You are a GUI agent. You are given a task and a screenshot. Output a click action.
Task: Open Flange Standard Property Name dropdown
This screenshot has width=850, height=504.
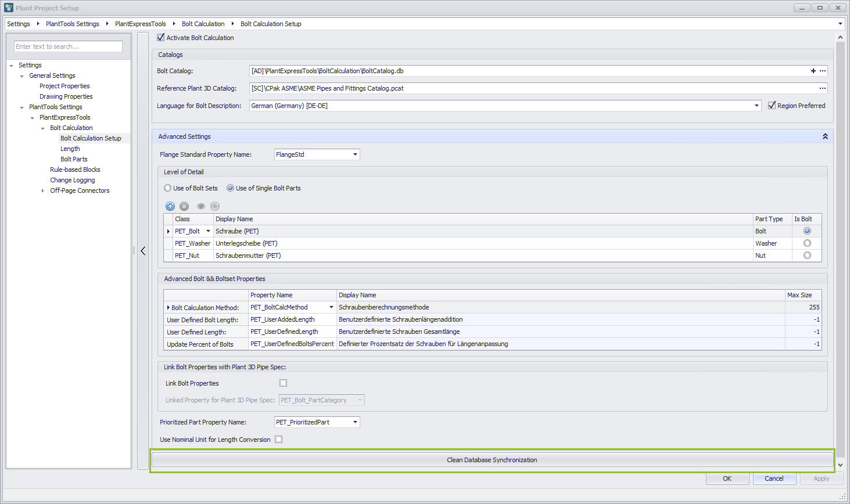click(x=355, y=154)
